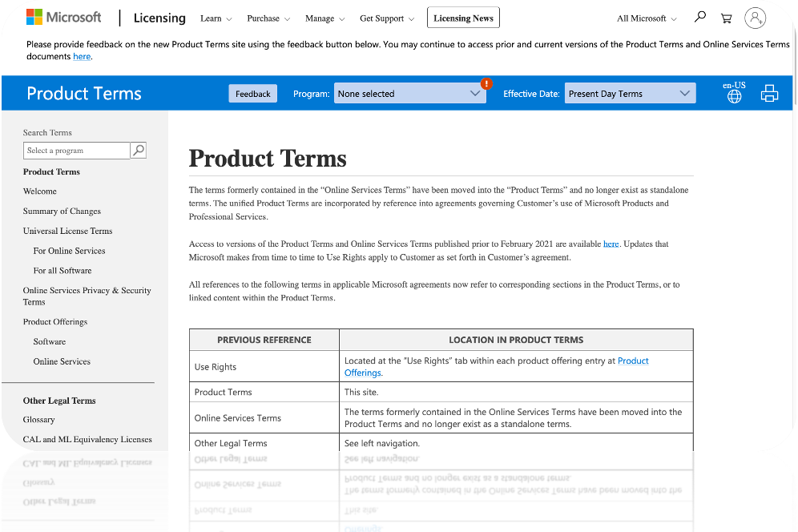Click the Other Legal Terms table cell
Viewport: 798px width, 532px height.
[x=264, y=443]
